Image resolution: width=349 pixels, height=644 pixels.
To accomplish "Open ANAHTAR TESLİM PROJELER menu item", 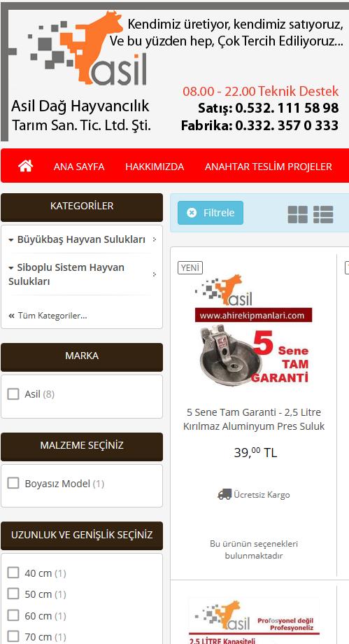I will (x=268, y=167).
